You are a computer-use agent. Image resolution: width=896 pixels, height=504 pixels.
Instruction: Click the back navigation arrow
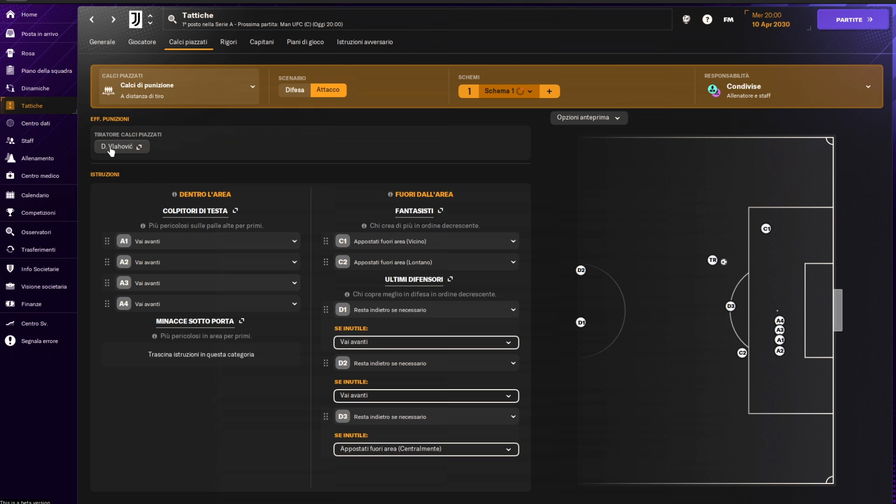[x=91, y=19]
